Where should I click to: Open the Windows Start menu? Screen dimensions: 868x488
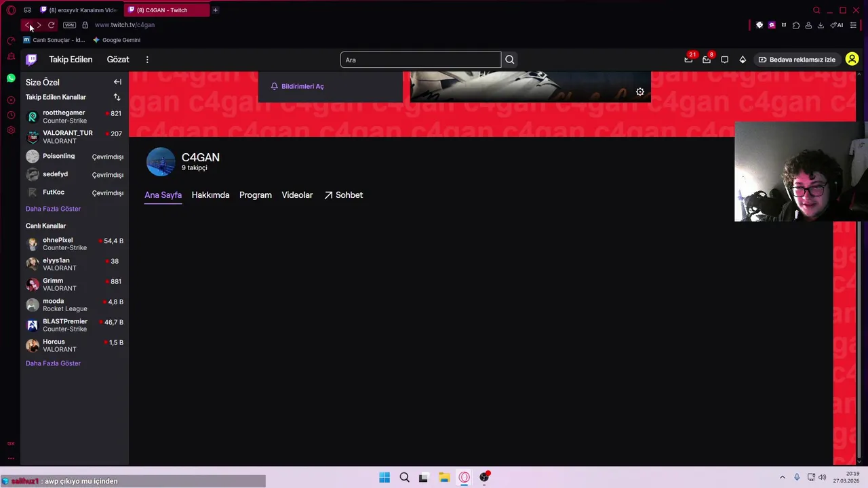point(384,478)
